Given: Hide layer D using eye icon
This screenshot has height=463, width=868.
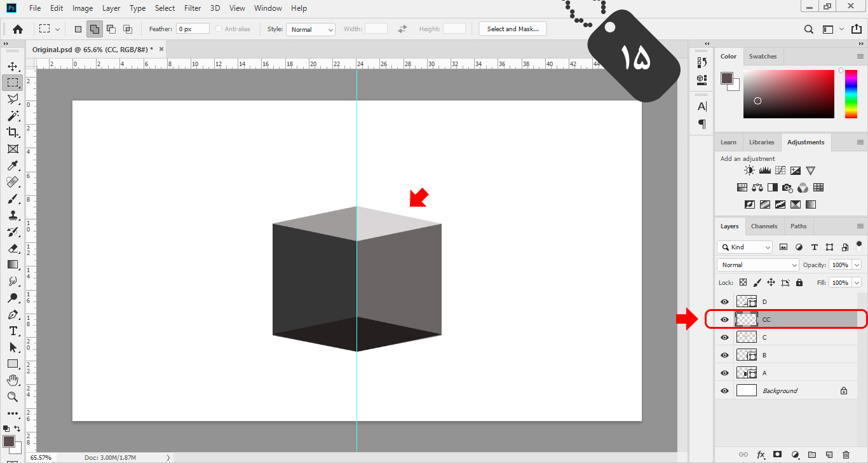Looking at the screenshot, I should [x=725, y=301].
